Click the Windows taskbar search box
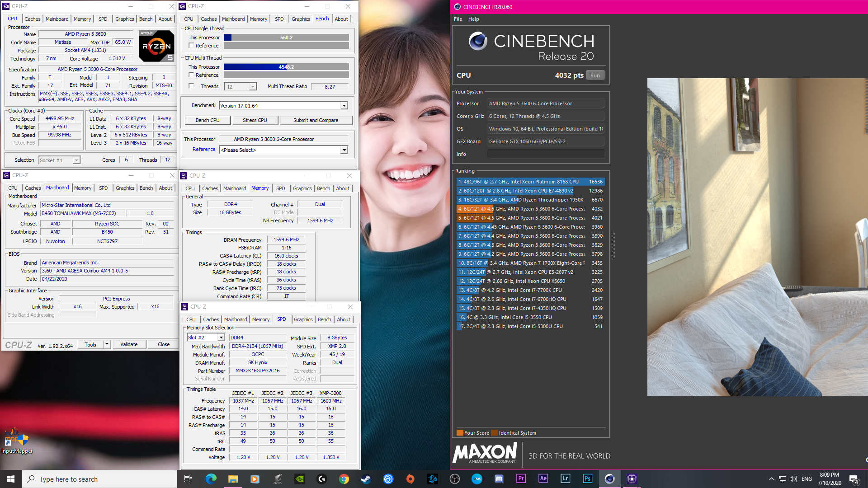The width and height of the screenshot is (868, 488). (x=99, y=479)
